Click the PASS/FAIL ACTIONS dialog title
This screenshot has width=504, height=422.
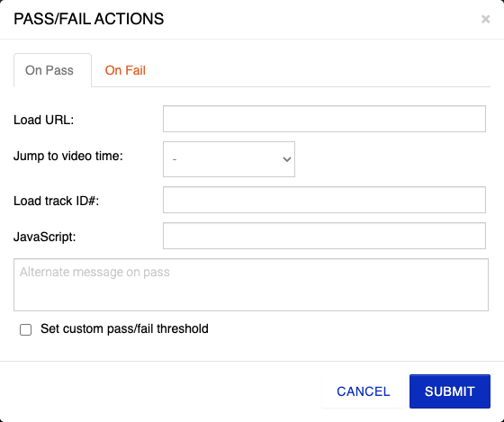click(x=89, y=19)
